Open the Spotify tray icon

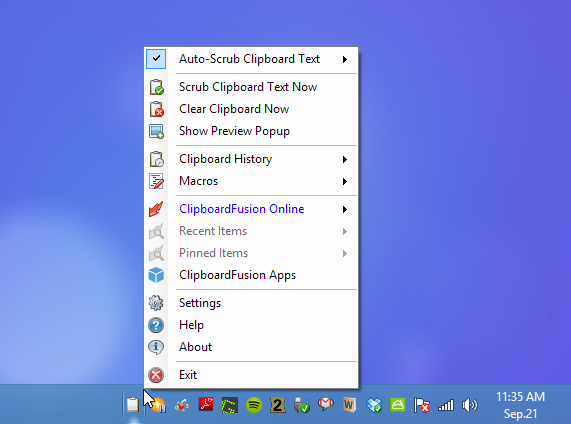tap(254, 405)
